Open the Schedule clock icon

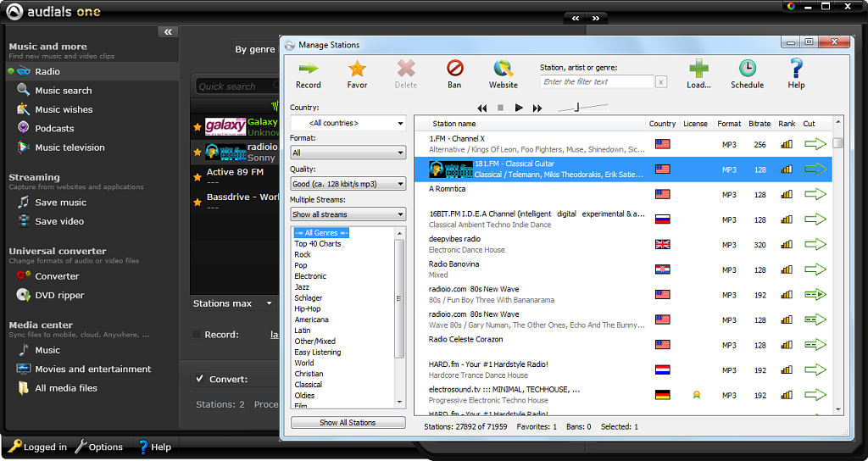pos(748,69)
